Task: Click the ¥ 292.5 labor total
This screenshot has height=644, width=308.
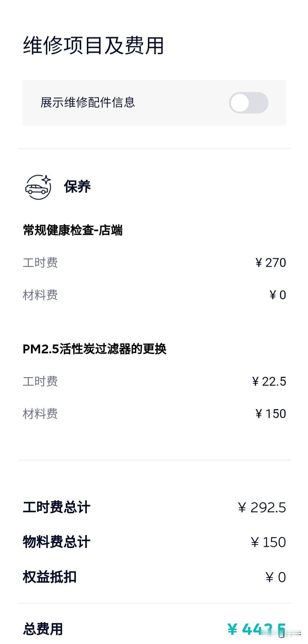Action: 262,508
